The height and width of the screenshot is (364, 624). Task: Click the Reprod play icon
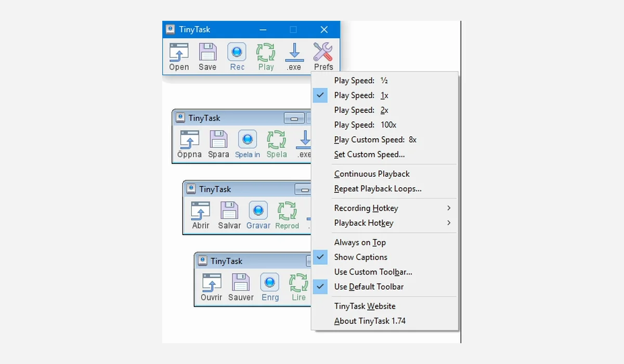[287, 211]
